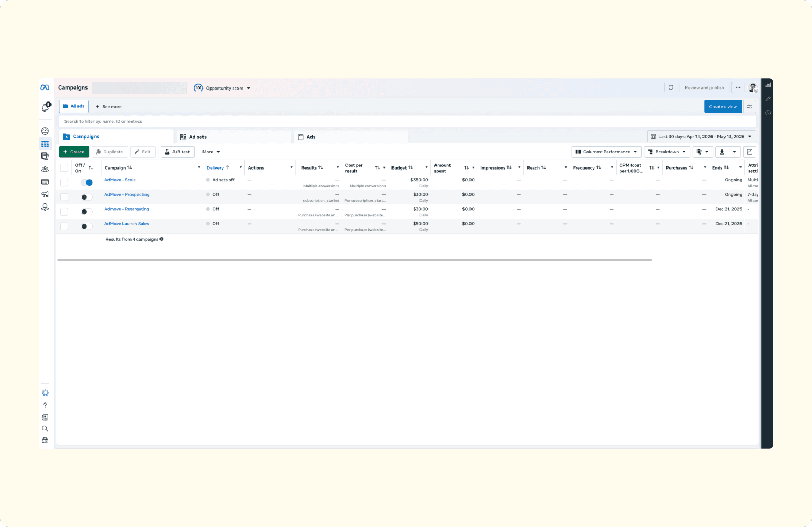Check the Admove - Retargeting row checkbox

pos(64,211)
